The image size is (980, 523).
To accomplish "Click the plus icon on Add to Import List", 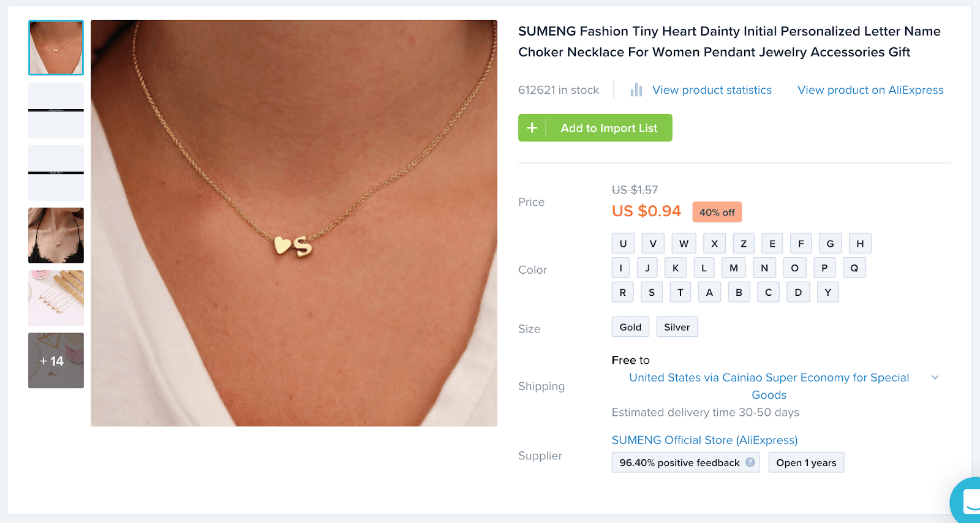I will click(x=532, y=128).
